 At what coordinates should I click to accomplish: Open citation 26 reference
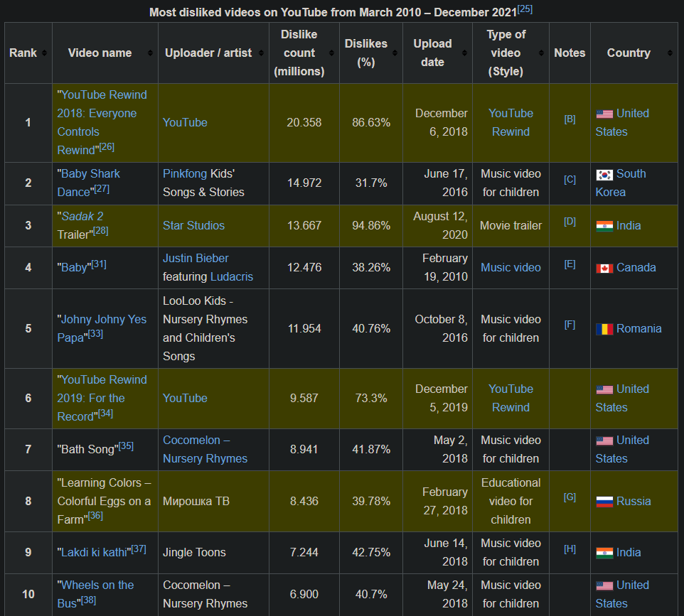tap(107, 147)
